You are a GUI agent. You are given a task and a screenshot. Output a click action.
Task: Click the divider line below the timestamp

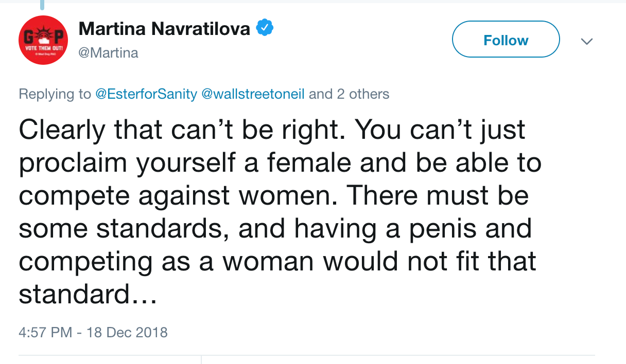tap(306, 355)
